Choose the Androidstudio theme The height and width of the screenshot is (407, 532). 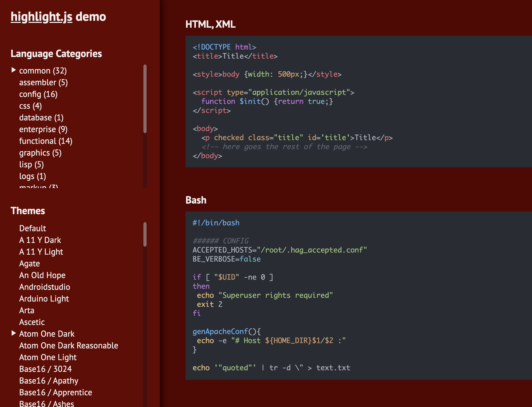[x=45, y=287]
